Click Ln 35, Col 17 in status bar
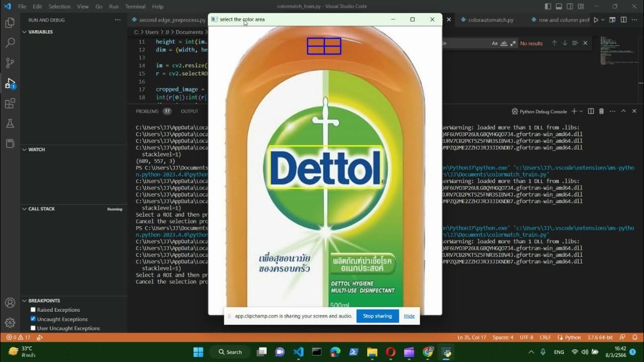The image size is (644, 362). [471, 337]
